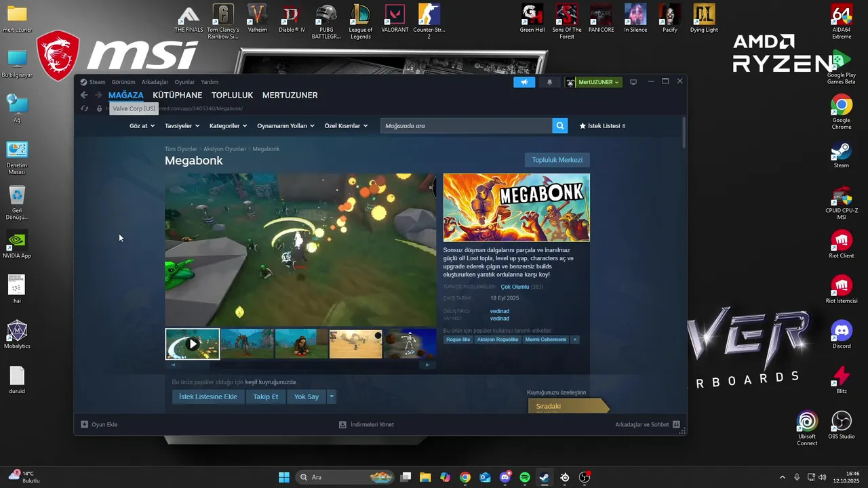Open Diablo IV desktop shortcut

pos(292,19)
